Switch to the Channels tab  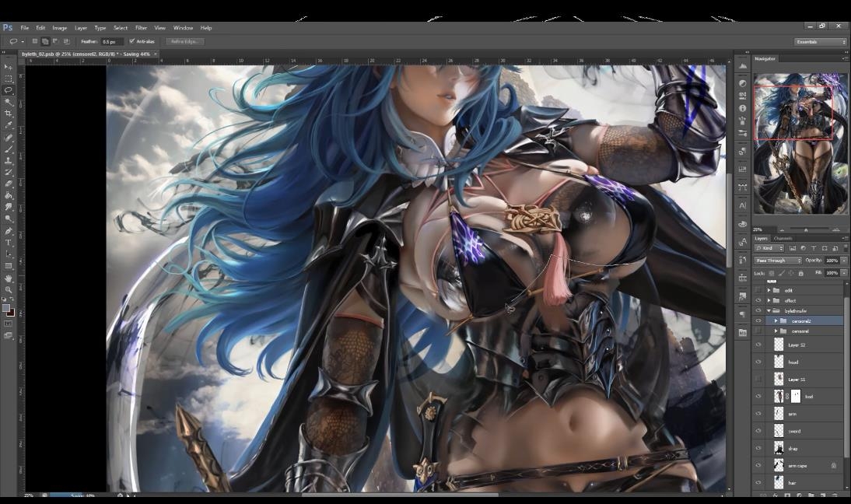[x=783, y=238]
